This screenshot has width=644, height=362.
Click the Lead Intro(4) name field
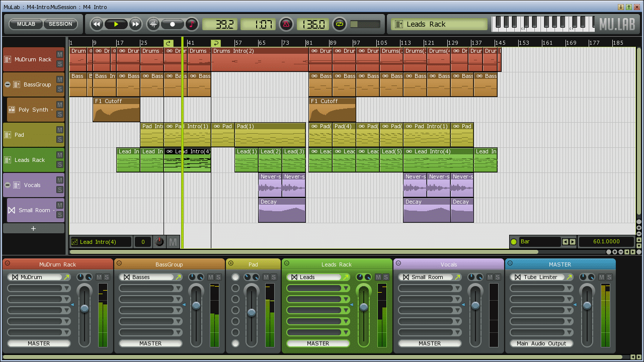point(101,241)
